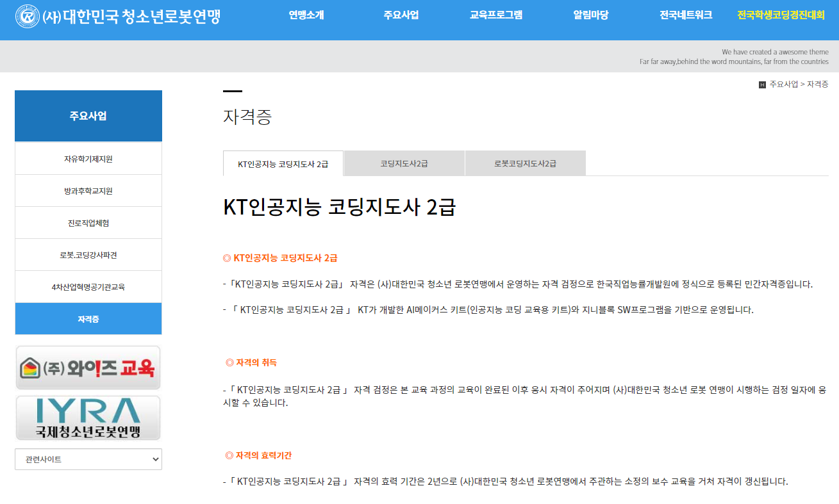The width and height of the screenshot is (839, 504).
Task: Click the IYRA 국제청소년로봇연맹 banner
Action: click(88, 418)
